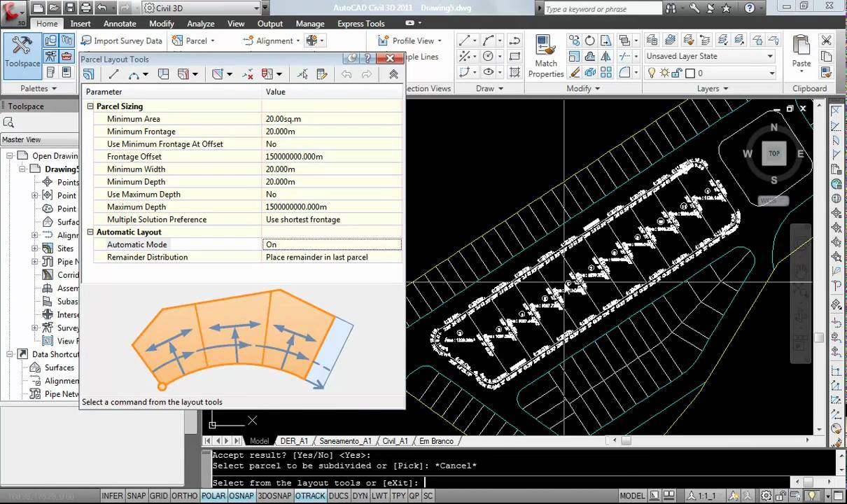This screenshot has width=847, height=504.
Task: Click the Hatch tool in the Draw panel
Action: [x=515, y=72]
